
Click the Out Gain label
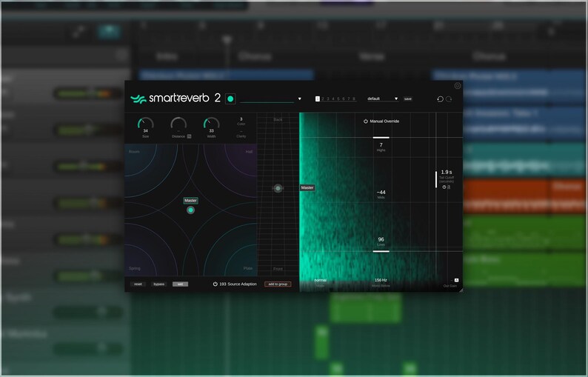pos(450,286)
